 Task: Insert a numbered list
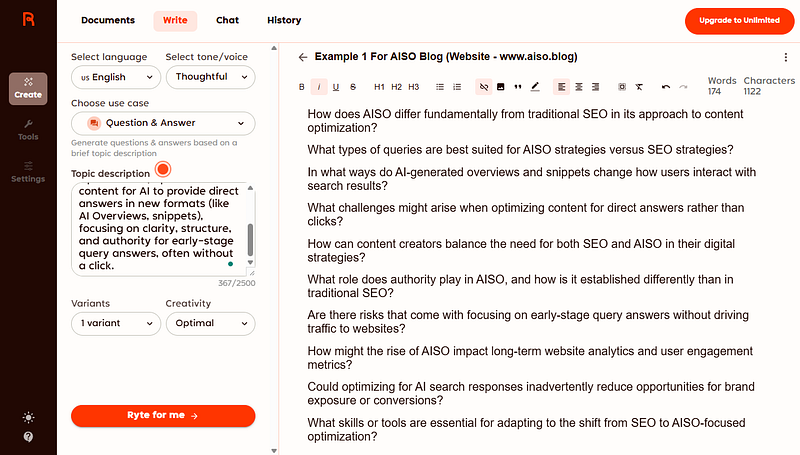pos(457,87)
